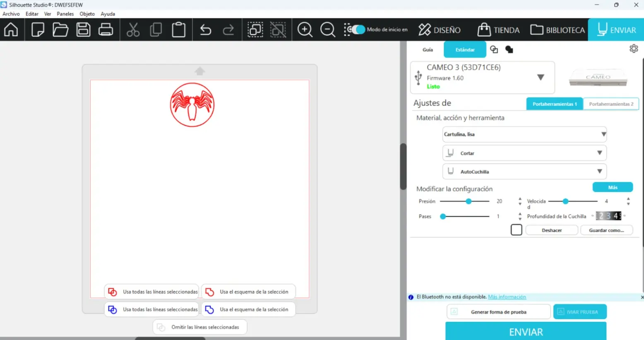Select the ENVIAR tab in top bar
The image size is (644, 340).
tap(616, 30)
